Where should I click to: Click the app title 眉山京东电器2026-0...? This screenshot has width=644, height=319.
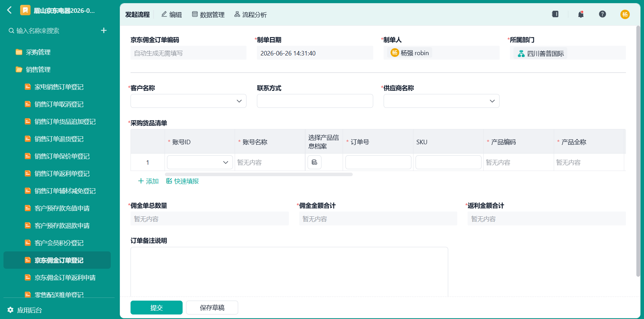coord(64,11)
